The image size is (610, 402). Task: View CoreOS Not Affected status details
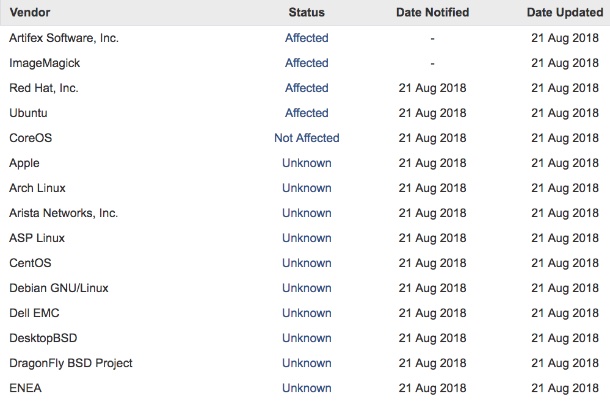[307, 138]
